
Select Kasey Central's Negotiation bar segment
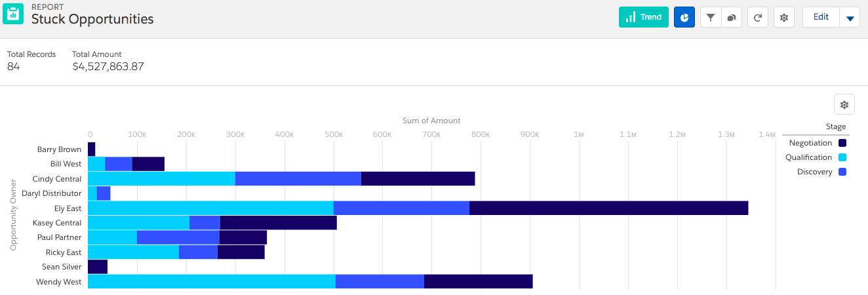point(278,223)
